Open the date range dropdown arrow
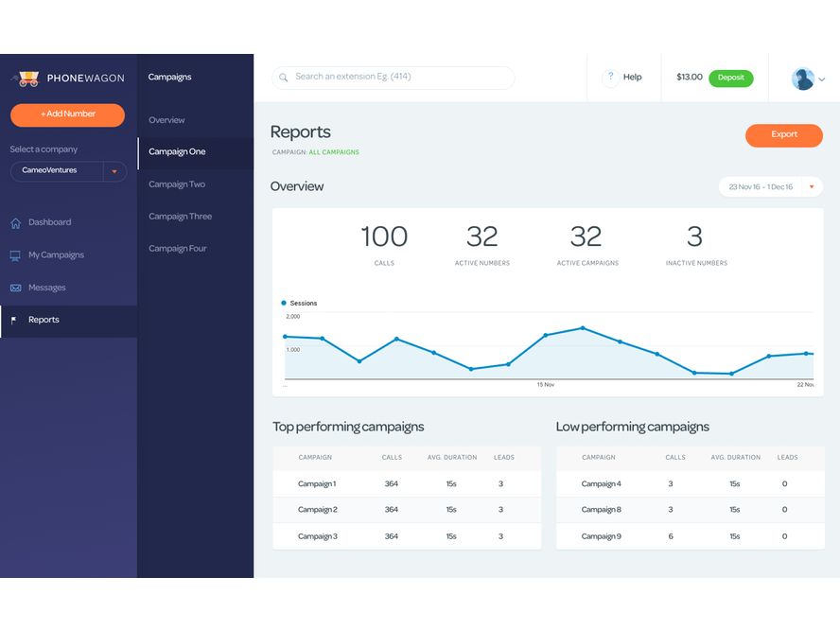Screen dimensions: 840x630 [x=812, y=187]
